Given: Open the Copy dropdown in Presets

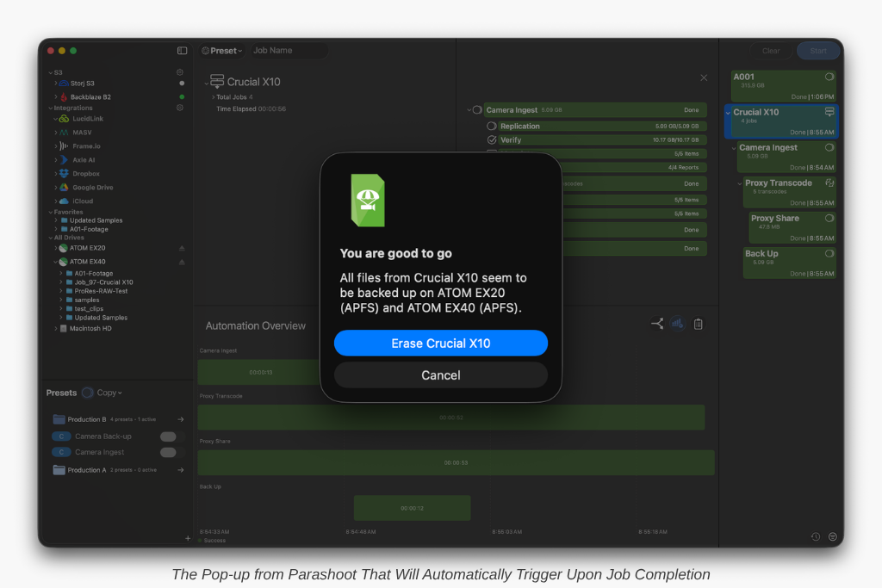Looking at the screenshot, I should coord(109,393).
